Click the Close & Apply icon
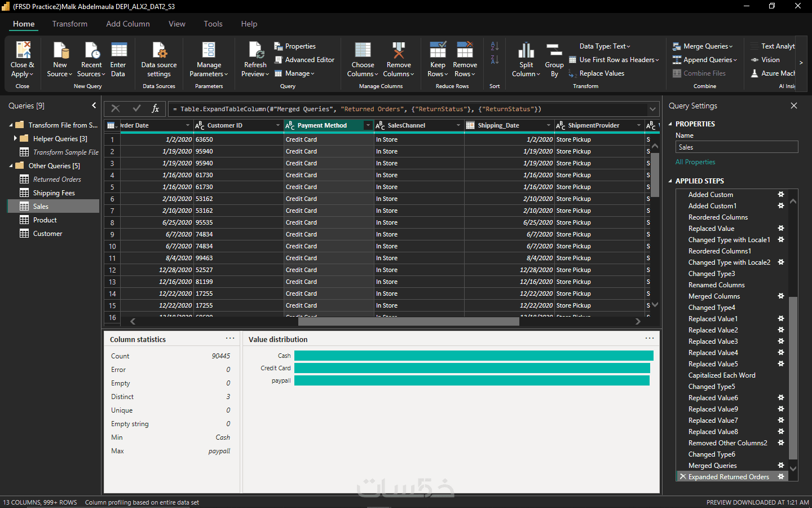 (x=23, y=50)
